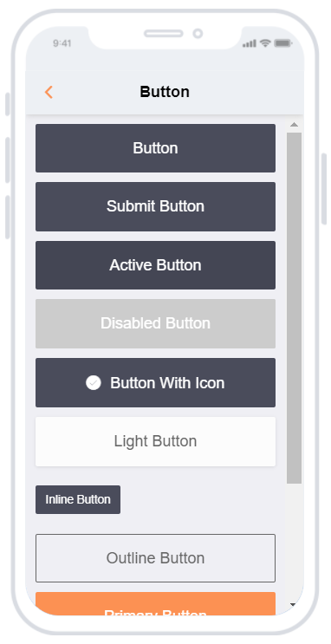Image resolution: width=331 pixels, height=644 pixels.
Task: Tap the Active Button
Action: (x=155, y=265)
